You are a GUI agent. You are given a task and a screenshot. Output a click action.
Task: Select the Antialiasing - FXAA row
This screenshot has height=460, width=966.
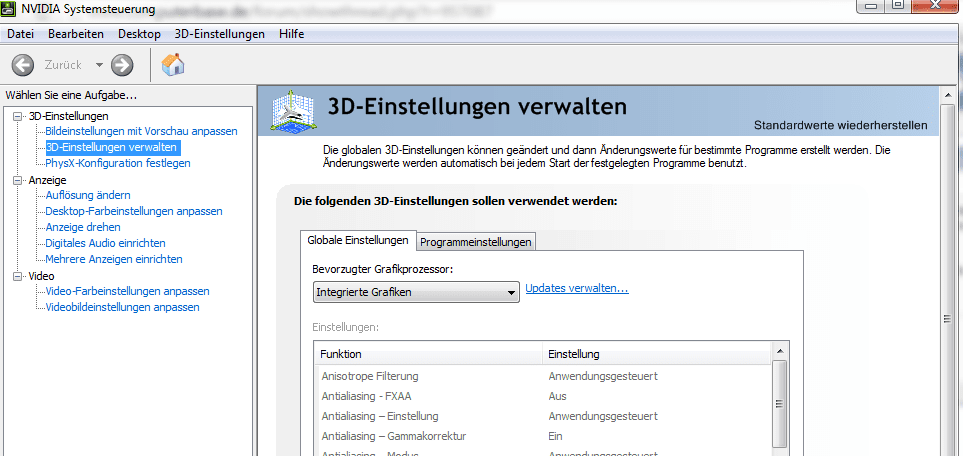543,396
